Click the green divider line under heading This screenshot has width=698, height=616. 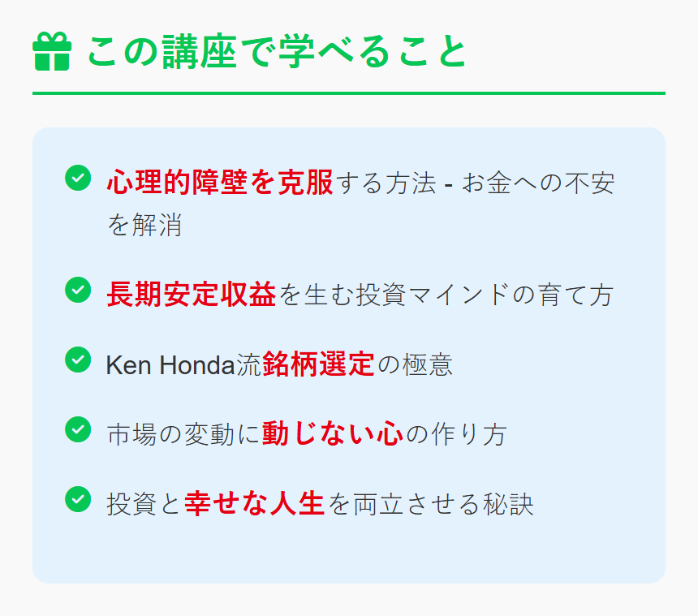pos(349,93)
